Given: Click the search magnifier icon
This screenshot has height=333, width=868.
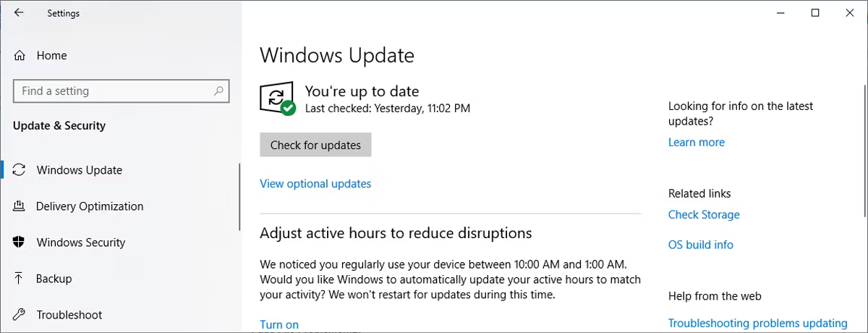Looking at the screenshot, I should pos(218,91).
